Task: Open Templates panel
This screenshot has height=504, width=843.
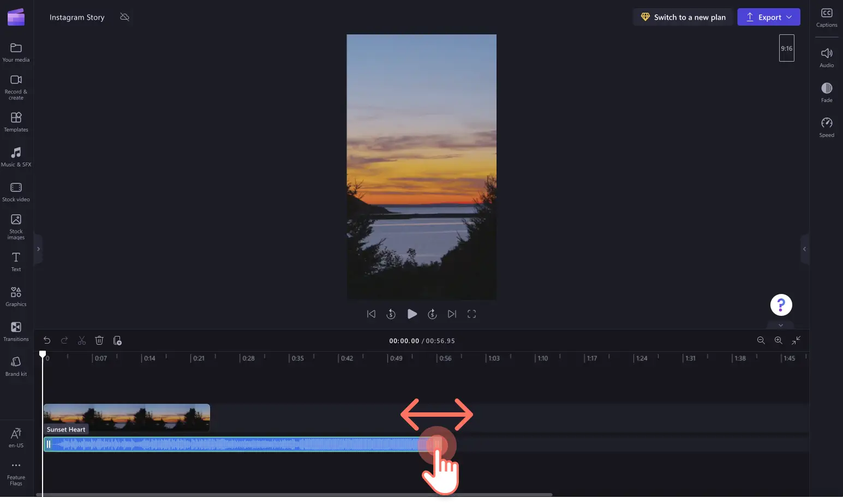Action: click(16, 122)
